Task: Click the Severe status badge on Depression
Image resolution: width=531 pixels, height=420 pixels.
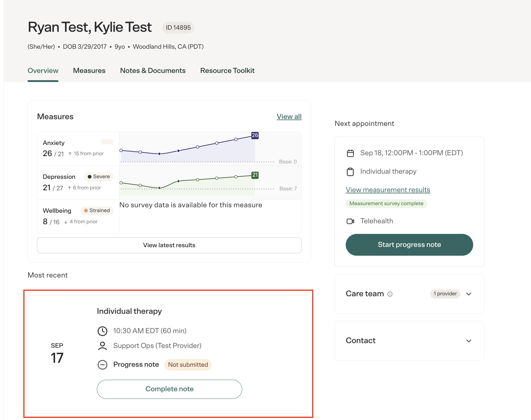Action: 99,177
